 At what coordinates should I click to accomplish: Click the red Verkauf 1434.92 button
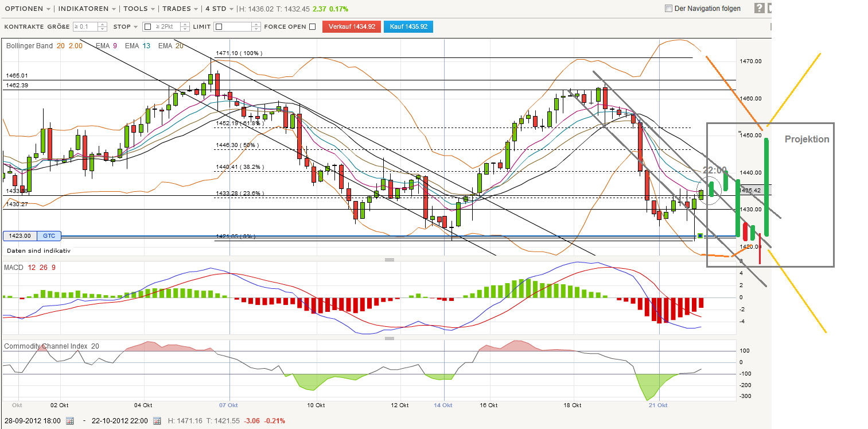click(x=352, y=26)
